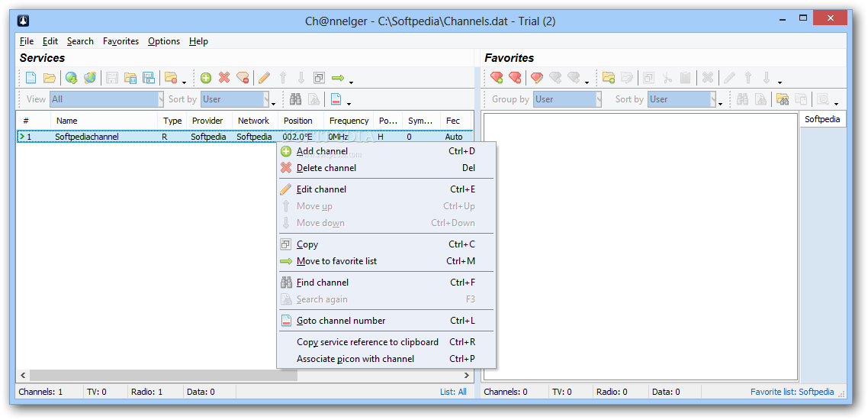Choose 'Delete channel' in the context menu
The width and height of the screenshot is (868, 420).
pos(387,168)
